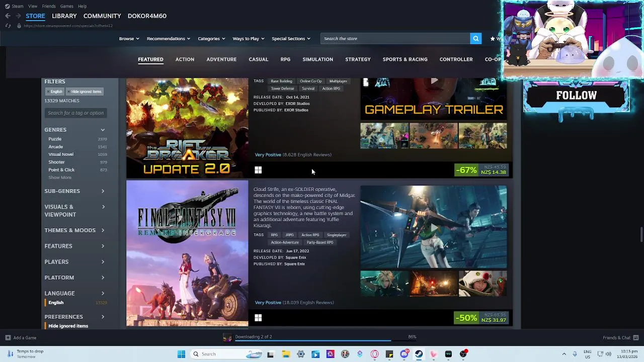The image size is (644, 362).
Task: Select the ACTION category tab
Action: [x=185, y=59]
